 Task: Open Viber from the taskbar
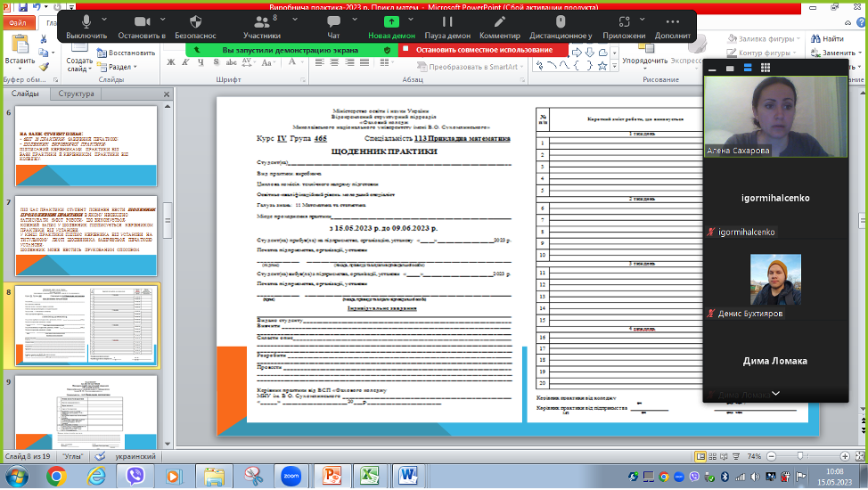(137, 475)
